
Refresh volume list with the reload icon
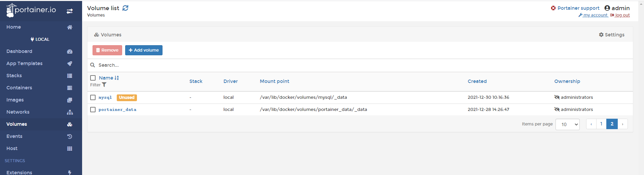click(x=126, y=8)
